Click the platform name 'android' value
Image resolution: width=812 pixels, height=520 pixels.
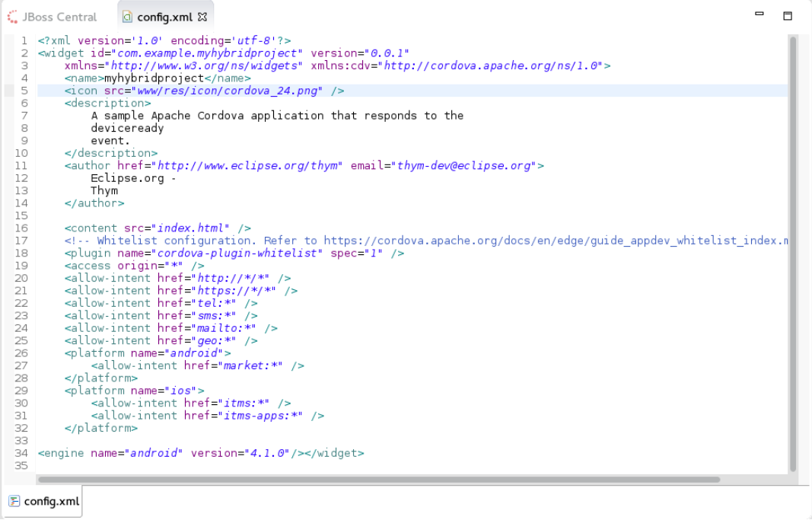click(x=194, y=353)
